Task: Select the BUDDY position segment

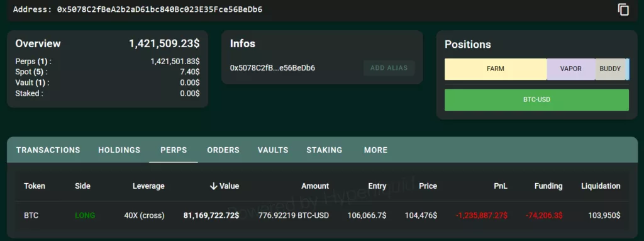Action: pos(610,69)
